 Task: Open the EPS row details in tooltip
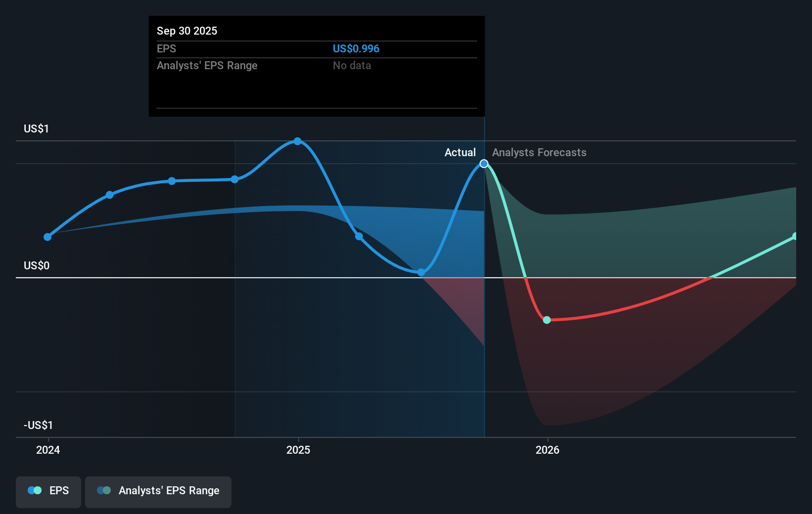click(167, 48)
